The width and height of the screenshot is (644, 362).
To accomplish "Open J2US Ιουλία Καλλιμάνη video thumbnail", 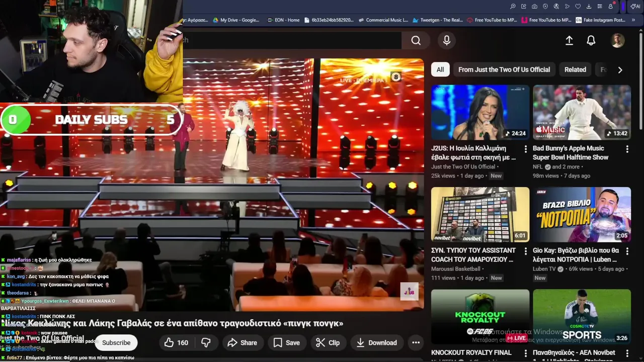I will 480,112.
